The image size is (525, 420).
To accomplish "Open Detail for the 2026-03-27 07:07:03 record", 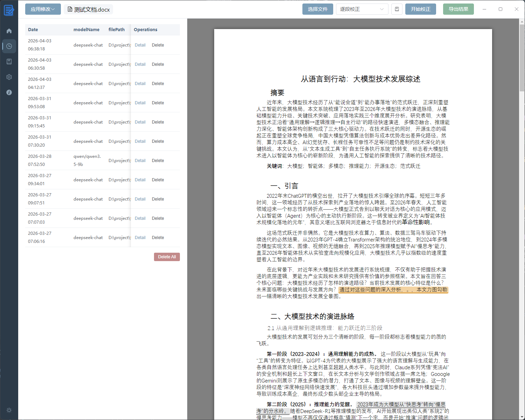I will pos(140,218).
